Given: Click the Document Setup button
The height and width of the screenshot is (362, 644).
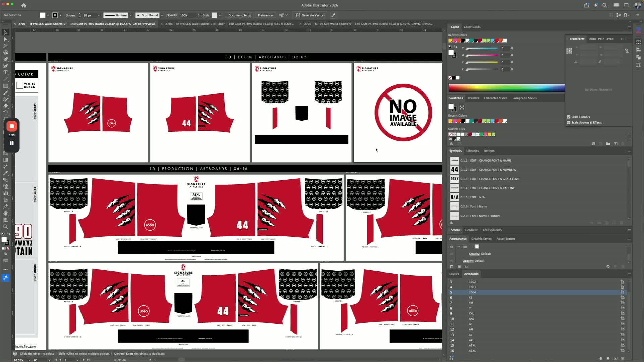Looking at the screenshot, I should click(239, 15).
